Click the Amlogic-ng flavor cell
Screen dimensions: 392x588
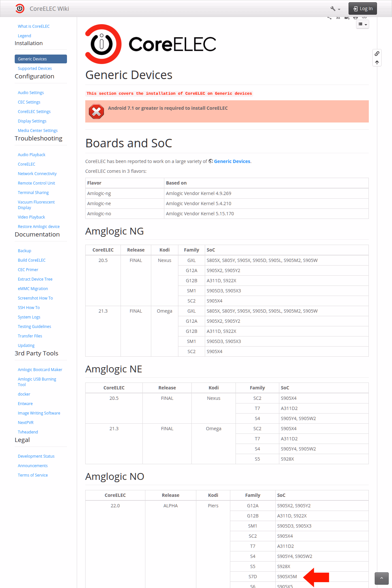(125, 193)
